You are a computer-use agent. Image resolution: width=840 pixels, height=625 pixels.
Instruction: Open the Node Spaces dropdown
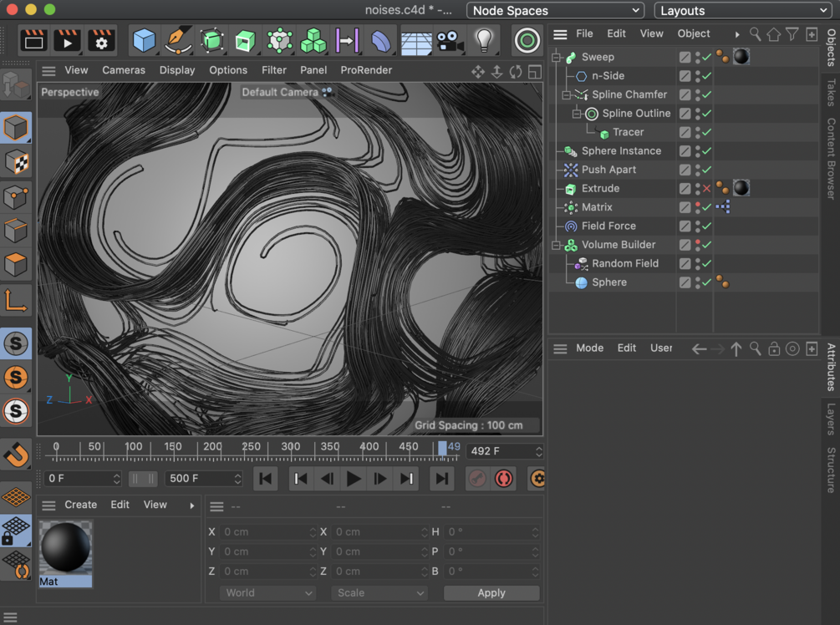(x=555, y=11)
